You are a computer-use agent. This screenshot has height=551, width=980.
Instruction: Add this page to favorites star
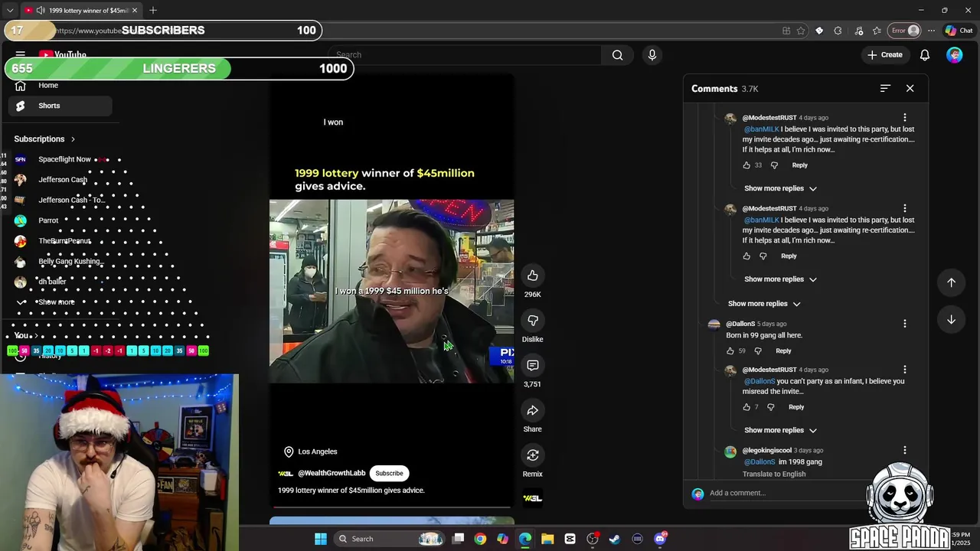point(801,31)
